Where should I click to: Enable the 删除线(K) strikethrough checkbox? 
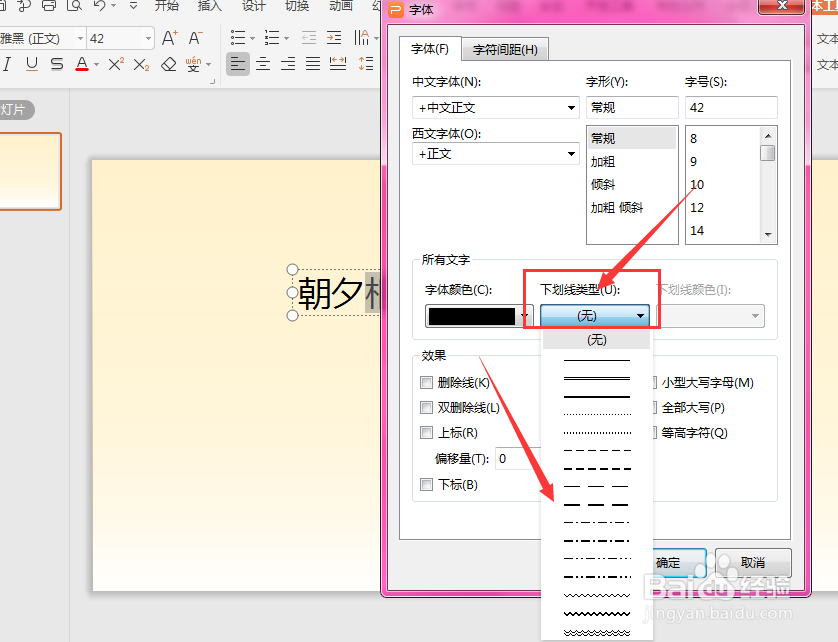427,382
